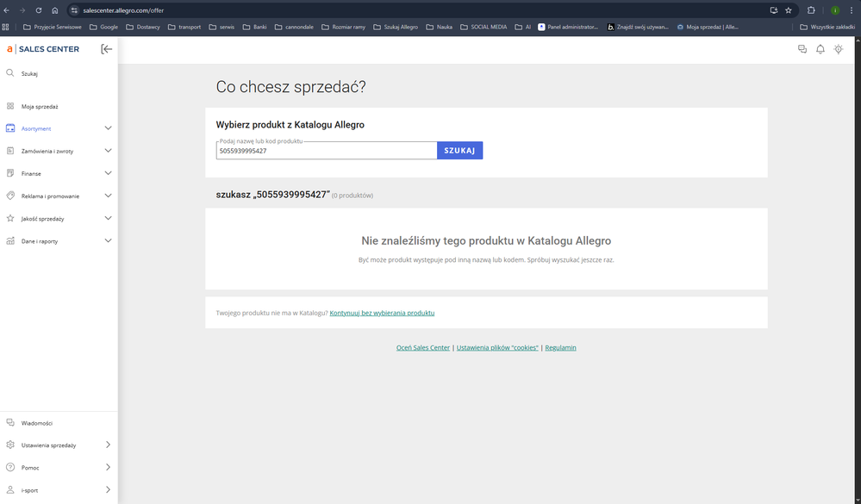Expand Zamówienia i zwroty section
Image resolution: width=861 pixels, height=504 pixels.
click(x=108, y=151)
